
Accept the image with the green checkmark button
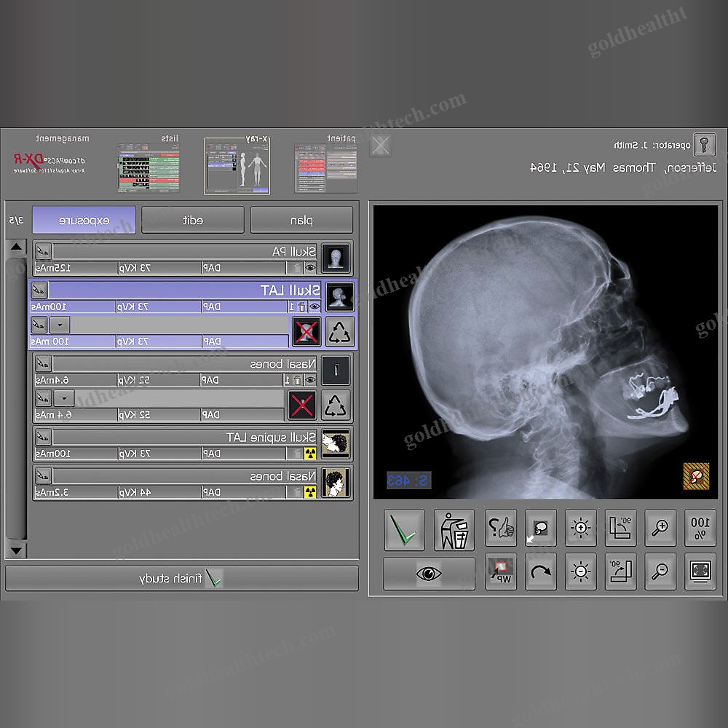404,530
